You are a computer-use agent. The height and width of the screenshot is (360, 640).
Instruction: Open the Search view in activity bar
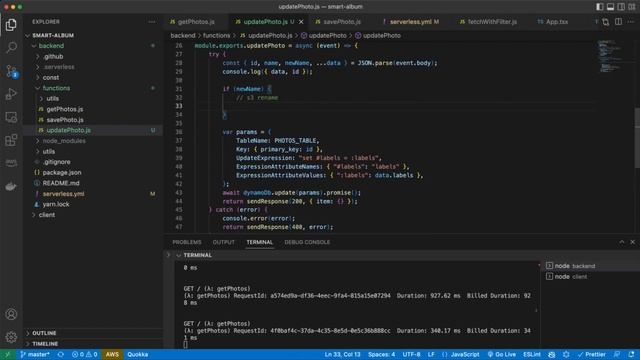click(x=11, y=48)
